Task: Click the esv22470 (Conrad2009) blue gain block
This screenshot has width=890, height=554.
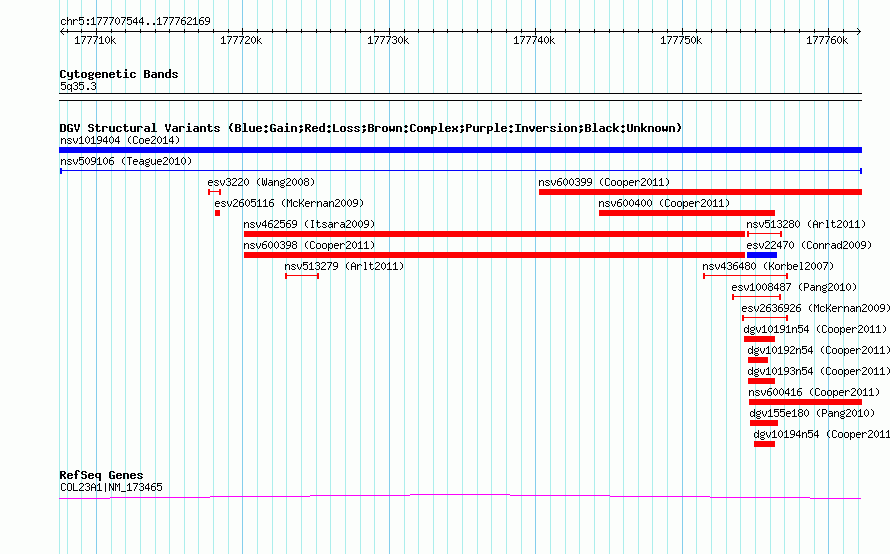Action: pyautogui.click(x=762, y=255)
